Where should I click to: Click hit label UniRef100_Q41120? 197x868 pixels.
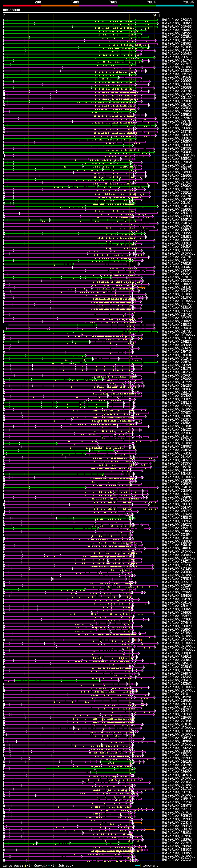(177, 179)
